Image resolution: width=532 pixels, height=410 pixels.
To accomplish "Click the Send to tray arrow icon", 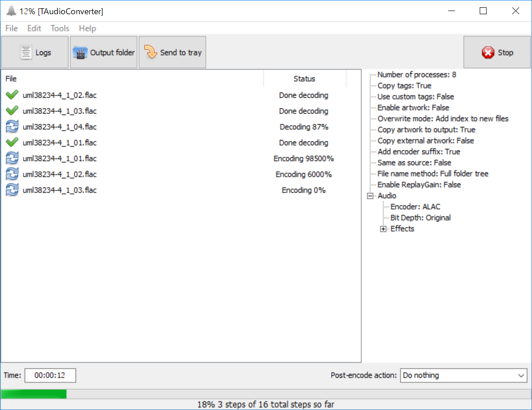I will [x=150, y=52].
